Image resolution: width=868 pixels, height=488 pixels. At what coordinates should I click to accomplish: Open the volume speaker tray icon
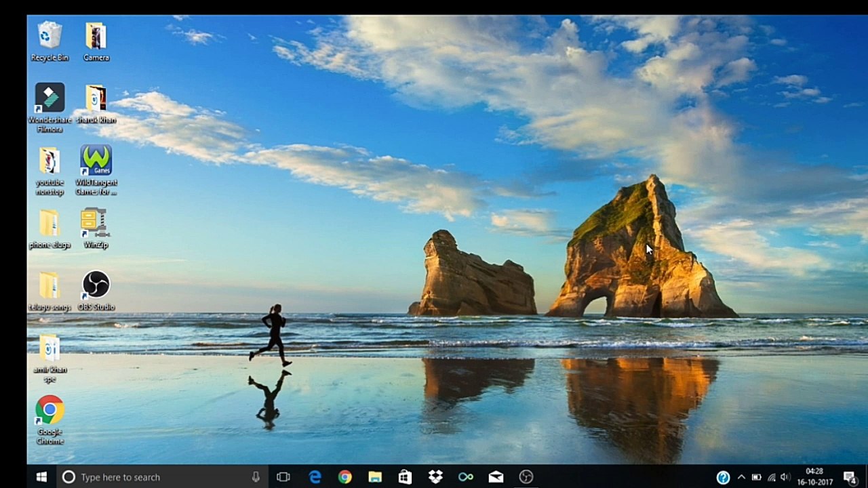coord(785,477)
